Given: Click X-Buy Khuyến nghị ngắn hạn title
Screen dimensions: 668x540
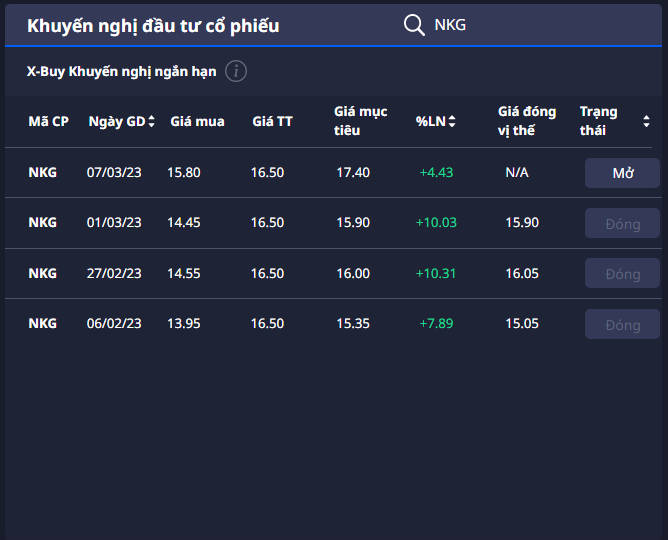Looking at the screenshot, I should [121, 72].
